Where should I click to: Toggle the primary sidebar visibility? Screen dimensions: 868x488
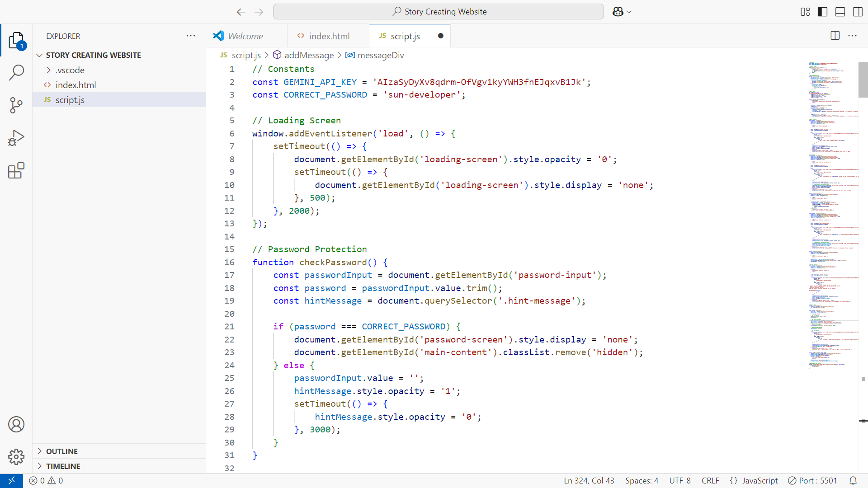[822, 12]
